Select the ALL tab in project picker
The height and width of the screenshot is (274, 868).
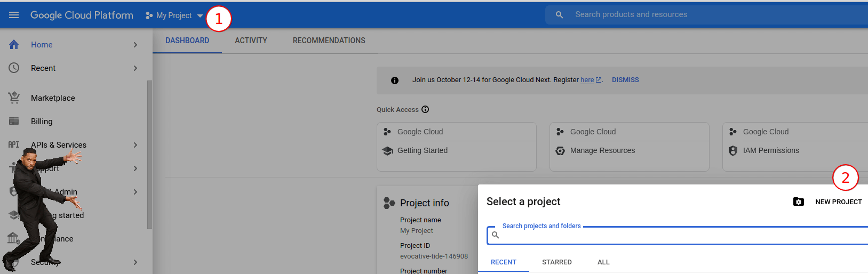pos(603,262)
